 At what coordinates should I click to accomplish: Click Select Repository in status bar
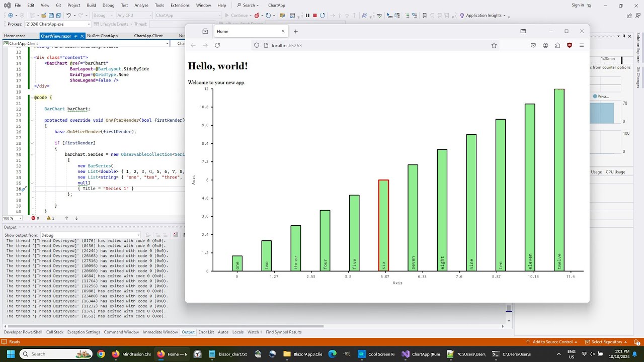click(607, 342)
